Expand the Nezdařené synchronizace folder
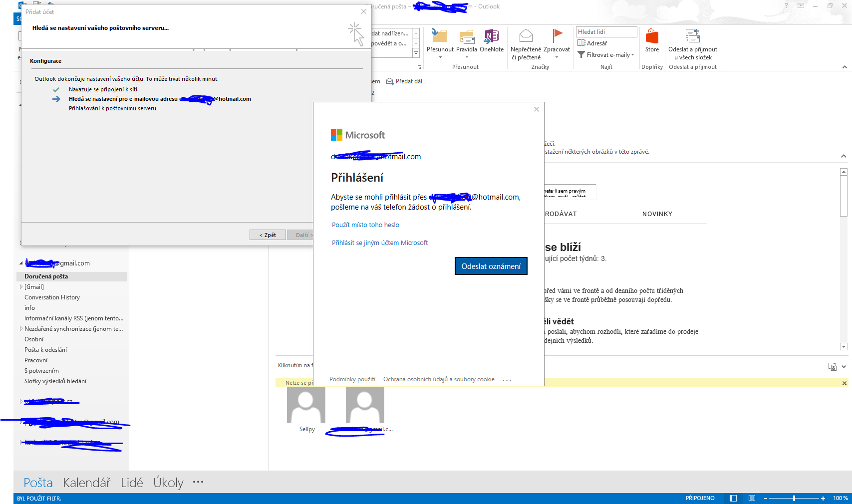 [x=21, y=329]
